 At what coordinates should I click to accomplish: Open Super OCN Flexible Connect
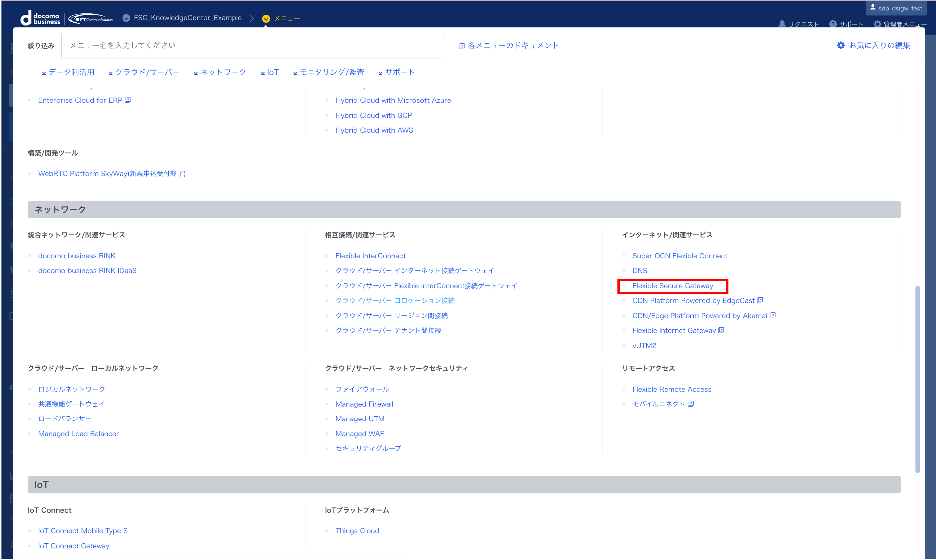[680, 255]
